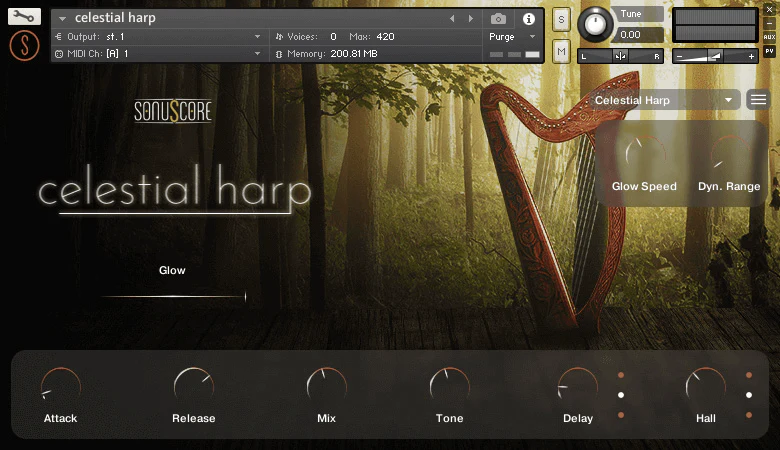Select the middle white Delay dot
This screenshot has width=780, height=450.
tap(621, 395)
